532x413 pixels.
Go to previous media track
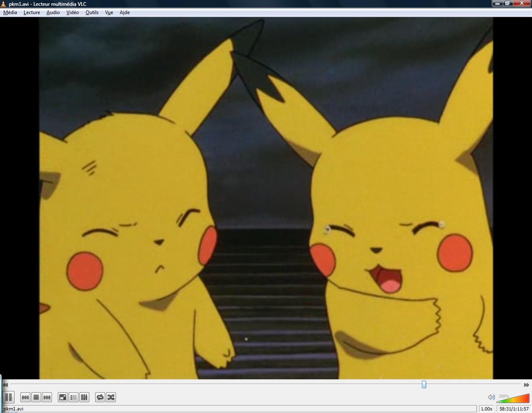(25, 397)
